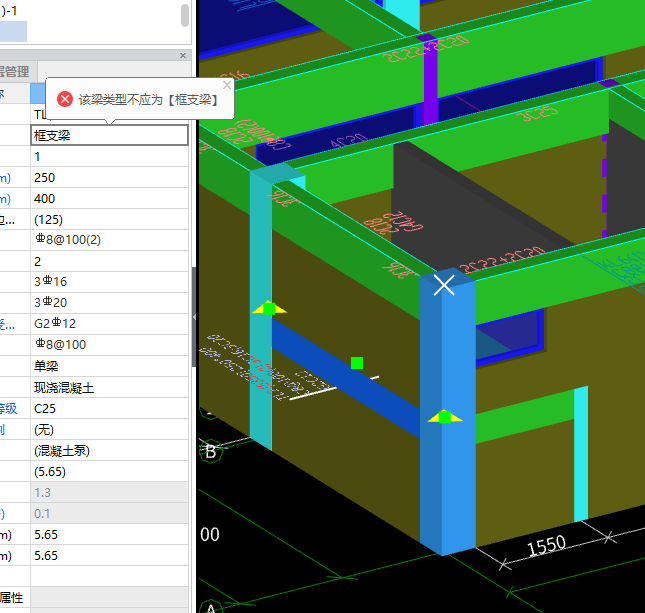Select the (混凝土泵) pump type cell
The image size is (645, 613).
point(109,450)
